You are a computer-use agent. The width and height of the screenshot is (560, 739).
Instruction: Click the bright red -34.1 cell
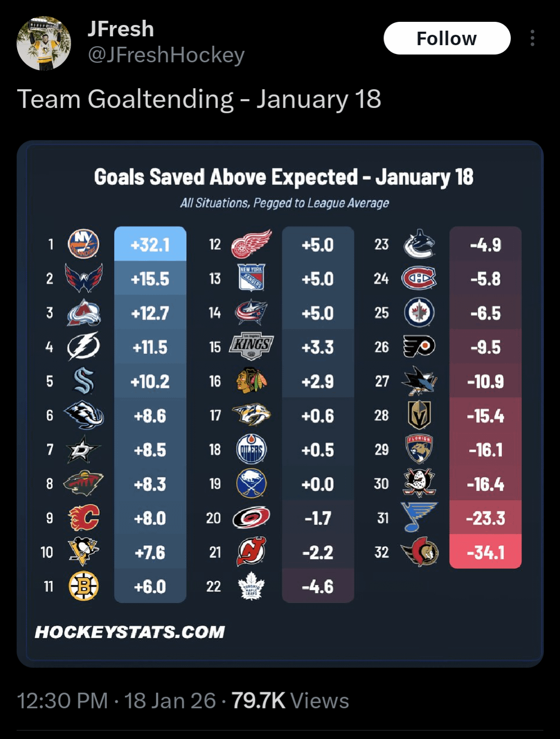[485, 552]
